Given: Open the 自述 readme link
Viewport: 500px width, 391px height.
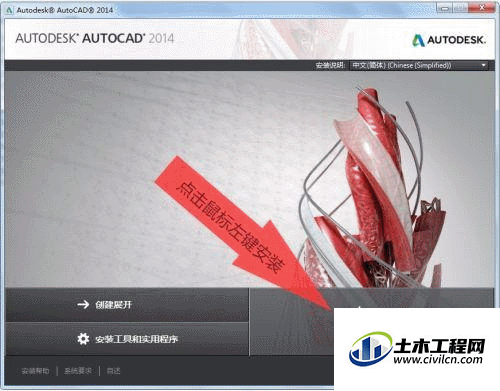Looking at the screenshot, I should coord(113,371).
